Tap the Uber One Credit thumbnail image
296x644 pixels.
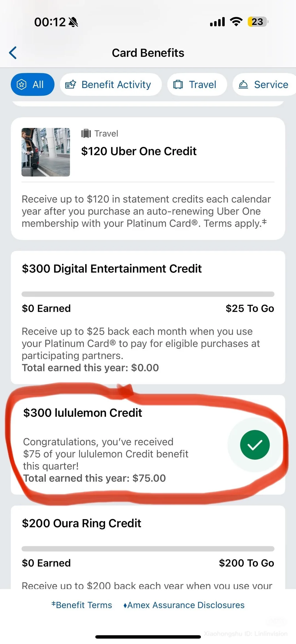46,152
